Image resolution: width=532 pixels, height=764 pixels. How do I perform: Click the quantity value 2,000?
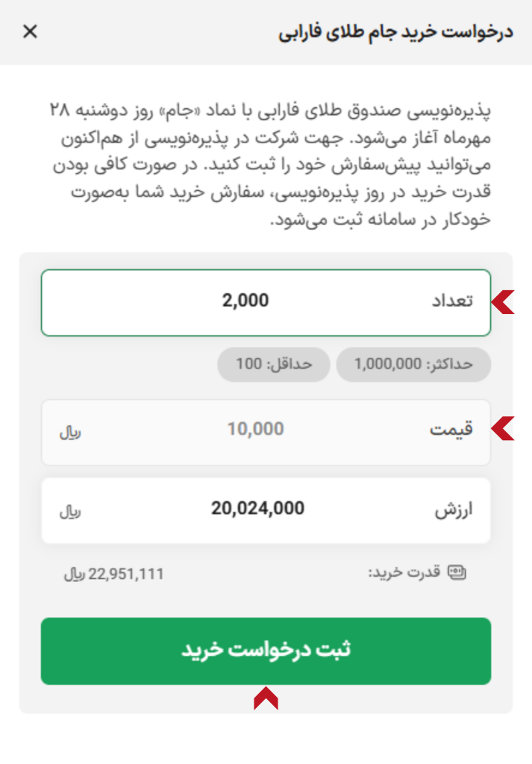(x=245, y=301)
